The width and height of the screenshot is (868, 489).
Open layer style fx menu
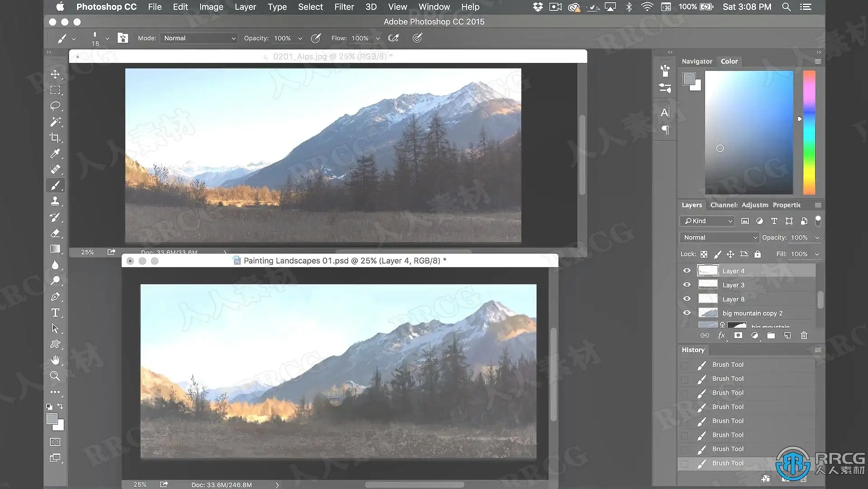721,336
